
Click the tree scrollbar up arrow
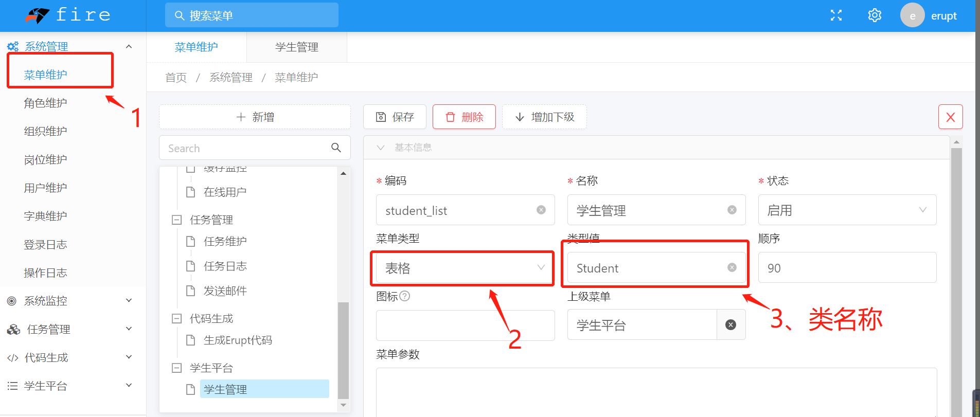[x=343, y=174]
